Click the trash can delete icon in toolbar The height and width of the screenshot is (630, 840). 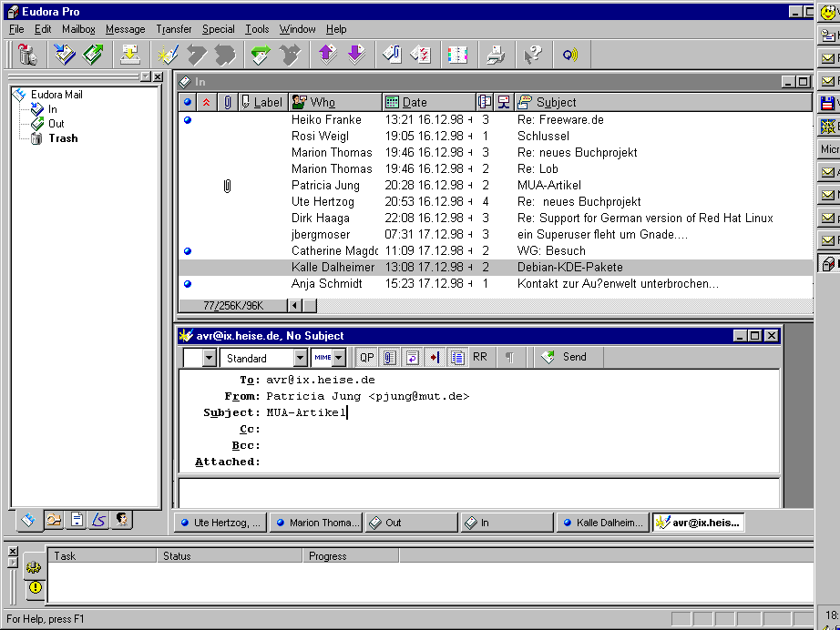point(26,55)
